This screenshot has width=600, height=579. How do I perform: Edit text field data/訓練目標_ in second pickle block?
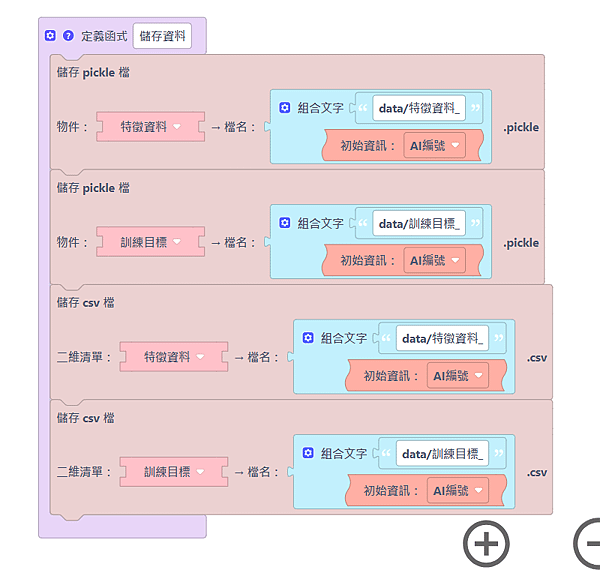click(419, 223)
